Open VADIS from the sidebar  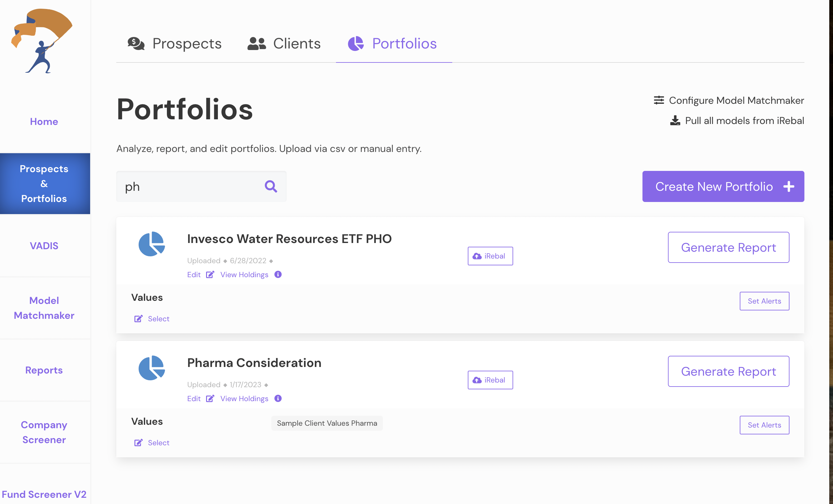(44, 246)
